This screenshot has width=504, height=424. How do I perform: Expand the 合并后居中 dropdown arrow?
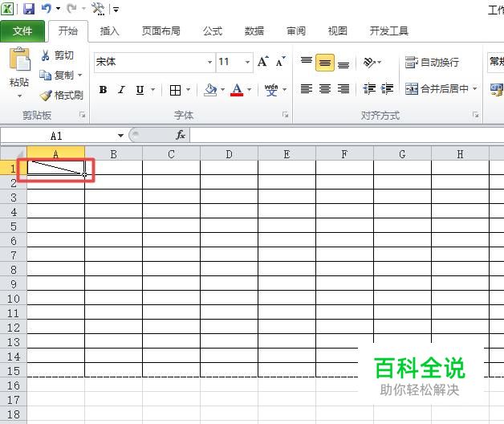(475, 88)
